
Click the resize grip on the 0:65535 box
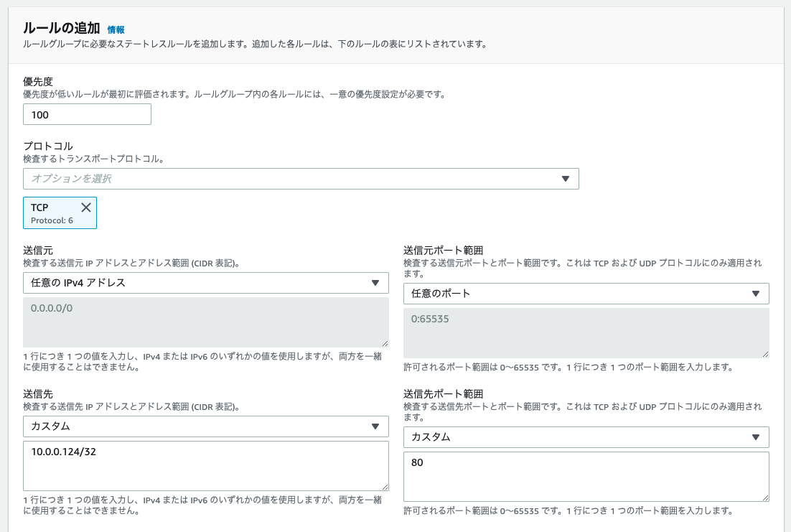coord(765,353)
